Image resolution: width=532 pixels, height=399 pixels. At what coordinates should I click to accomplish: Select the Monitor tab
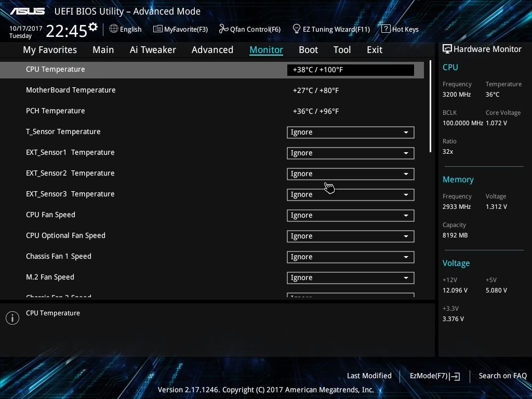(267, 50)
